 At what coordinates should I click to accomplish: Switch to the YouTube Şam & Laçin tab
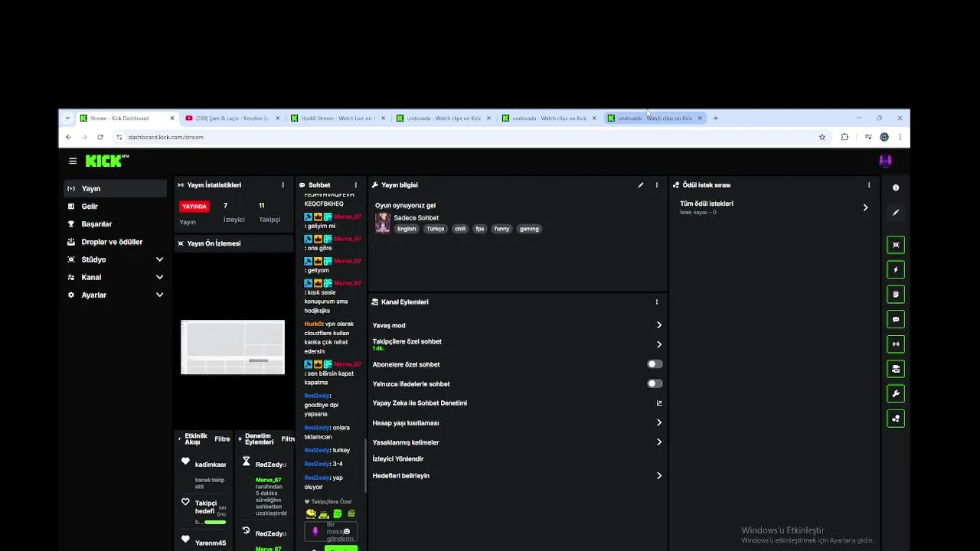click(232, 118)
